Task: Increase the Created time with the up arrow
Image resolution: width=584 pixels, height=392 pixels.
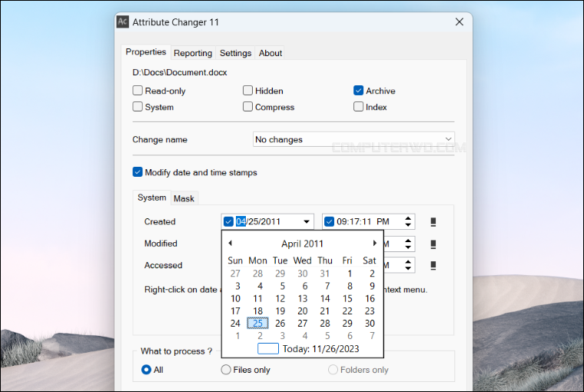Action: (x=408, y=218)
